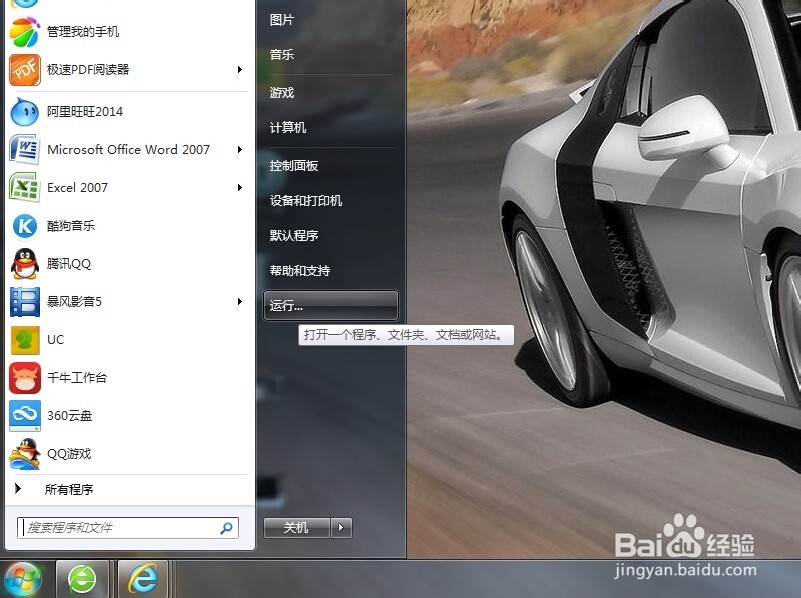
Task: Open shutdown options arrow next to 关机
Action: (x=341, y=528)
